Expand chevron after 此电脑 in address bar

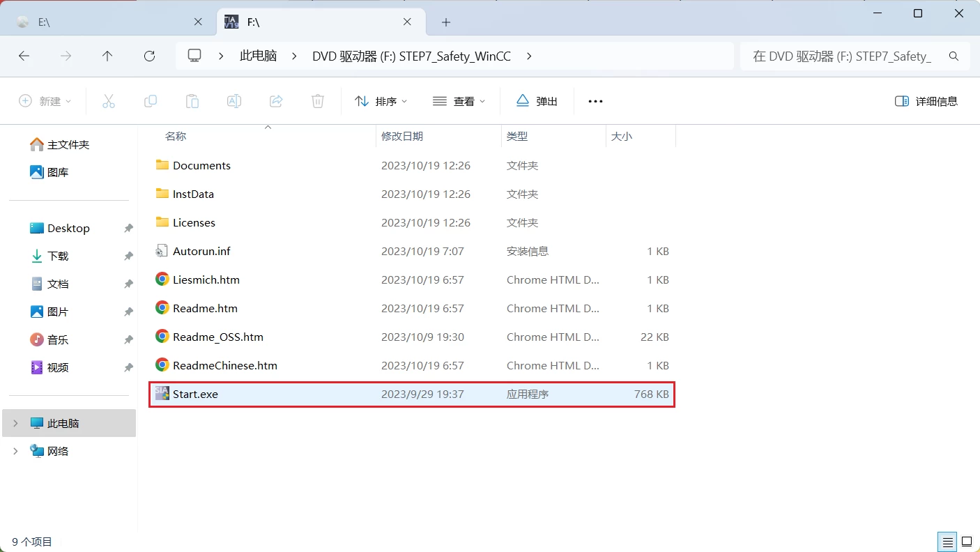[x=294, y=56]
